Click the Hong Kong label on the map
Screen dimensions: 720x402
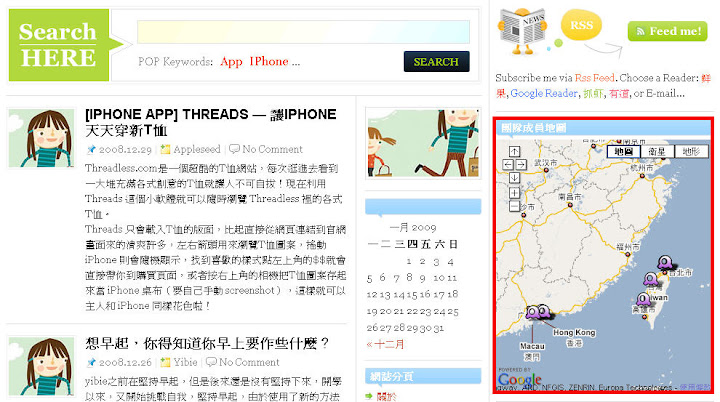pyautogui.click(x=574, y=332)
